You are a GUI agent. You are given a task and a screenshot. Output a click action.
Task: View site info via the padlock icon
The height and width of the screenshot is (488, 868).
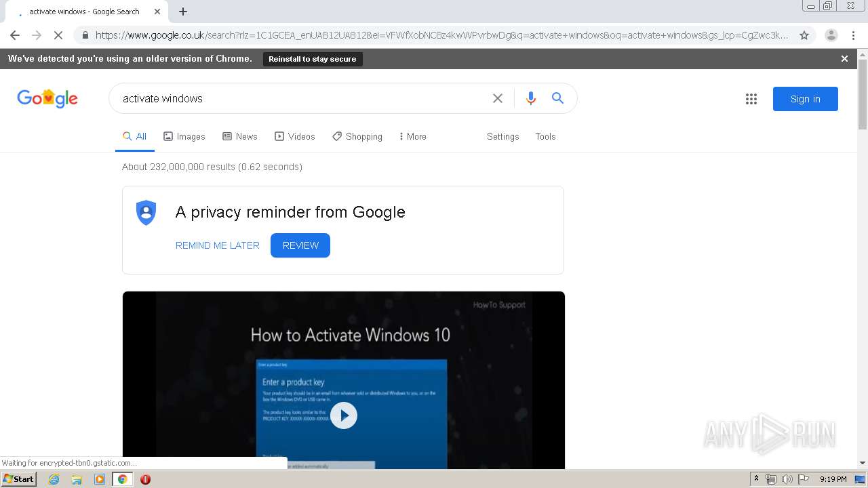(x=85, y=35)
